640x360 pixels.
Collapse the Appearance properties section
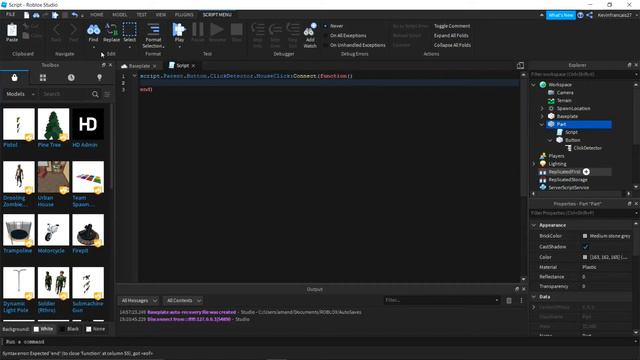click(534, 225)
